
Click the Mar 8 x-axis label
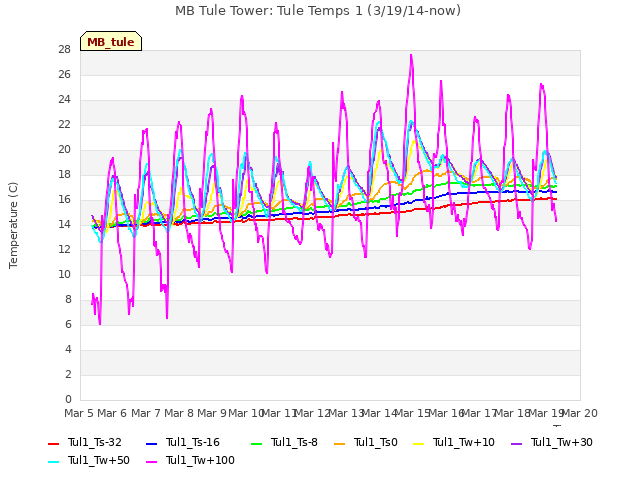pos(179,413)
